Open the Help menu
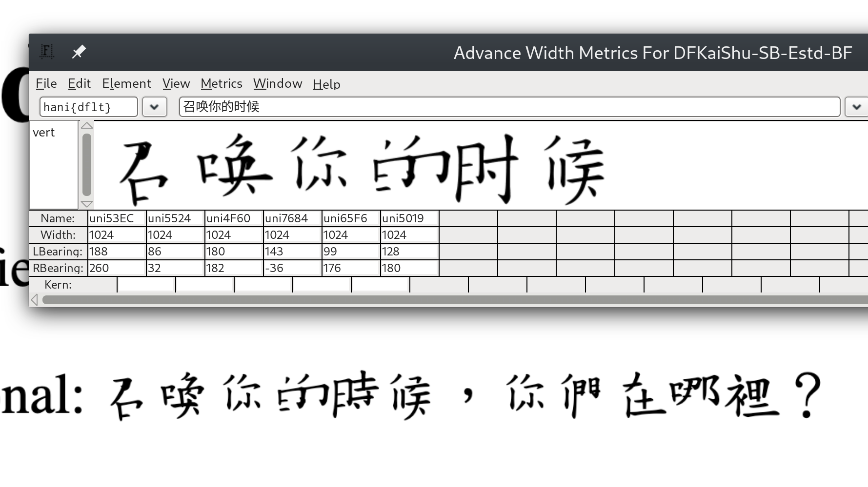868x487 pixels. [326, 84]
